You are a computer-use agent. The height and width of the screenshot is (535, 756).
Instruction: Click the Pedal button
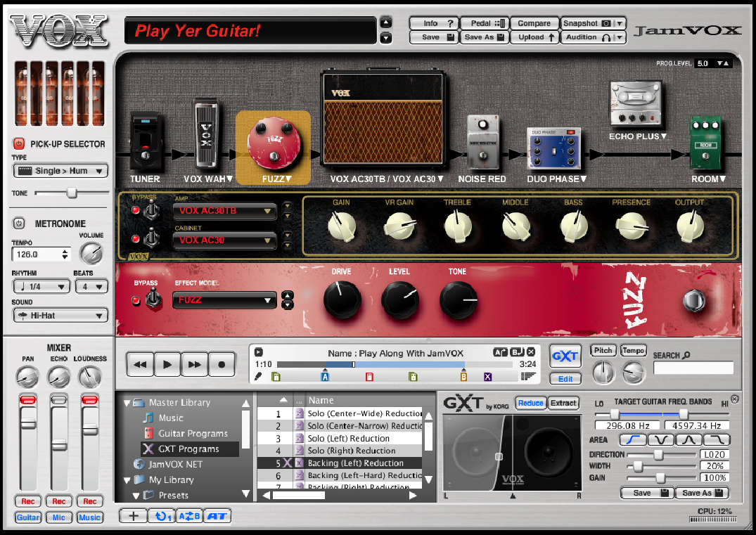[x=485, y=23]
